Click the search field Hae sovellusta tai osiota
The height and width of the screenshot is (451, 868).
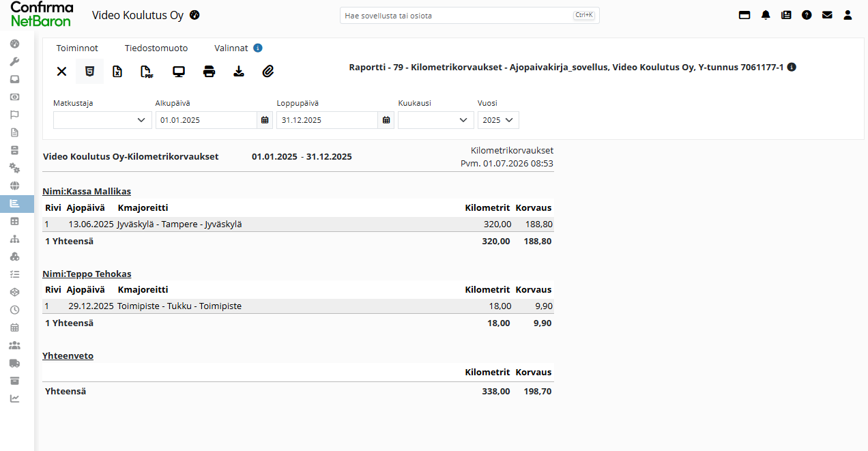(x=469, y=15)
